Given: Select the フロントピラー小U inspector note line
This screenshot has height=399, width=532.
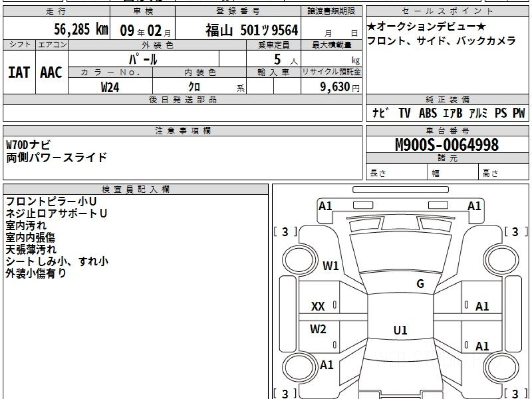Looking at the screenshot, I should click(51, 202).
